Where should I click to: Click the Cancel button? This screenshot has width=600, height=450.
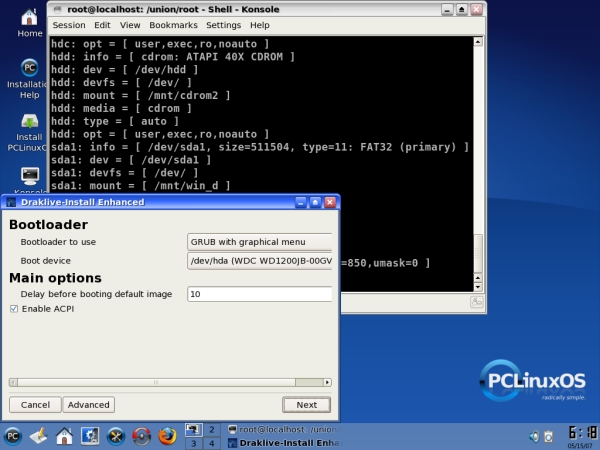[35, 405]
